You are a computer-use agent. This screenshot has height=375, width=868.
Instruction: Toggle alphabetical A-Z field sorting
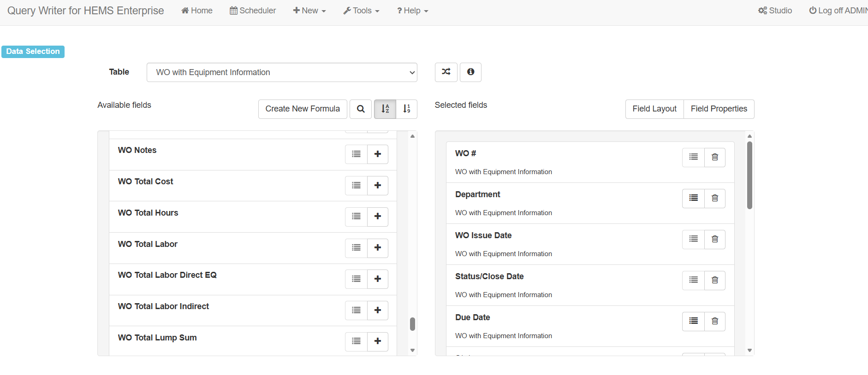point(385,109)
